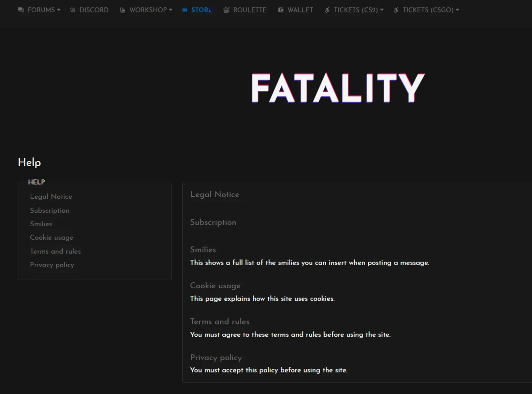Click the FATALITY logo banner

(338, 88)
